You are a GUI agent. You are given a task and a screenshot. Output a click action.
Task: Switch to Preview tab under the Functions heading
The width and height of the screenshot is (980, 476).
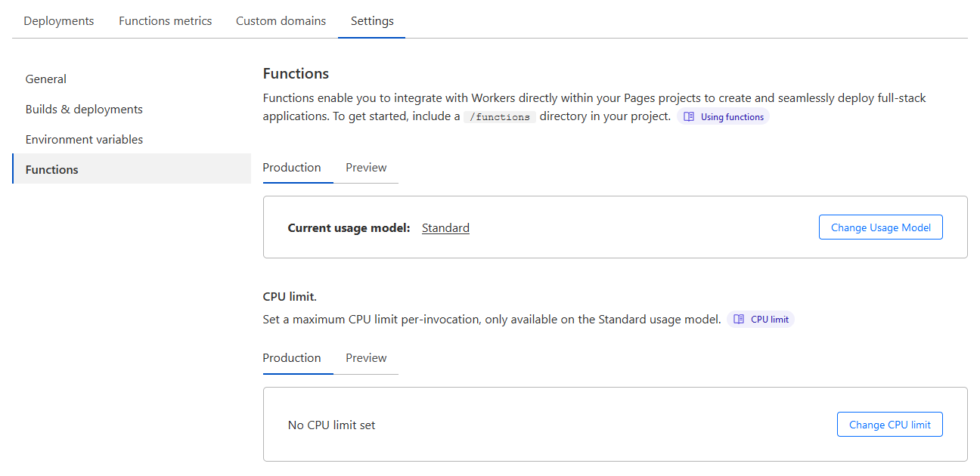(x=366, y=168)
